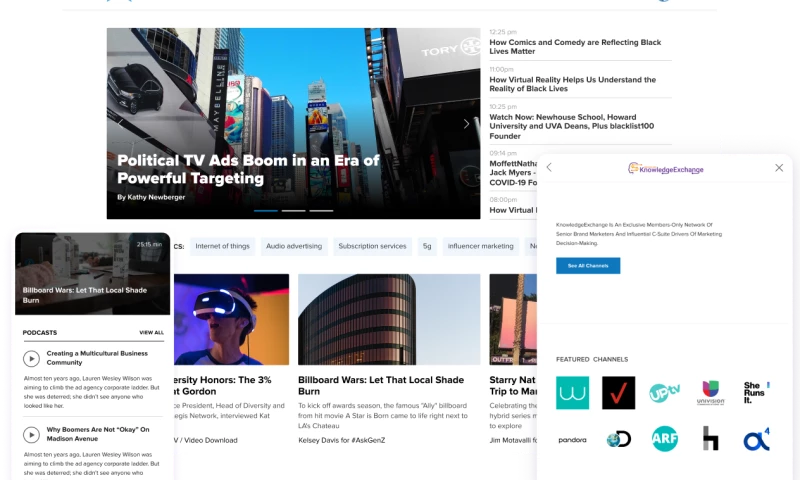Click the FEATURED CHANNELS heading

pos(592,360)
